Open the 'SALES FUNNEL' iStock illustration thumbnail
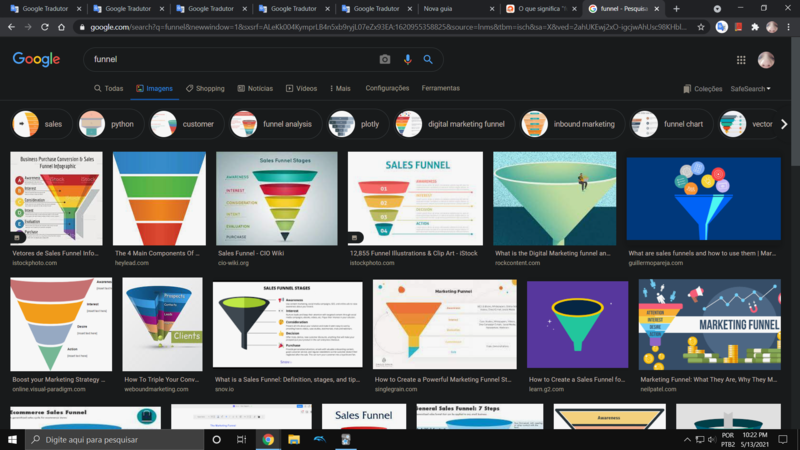The width and height of the screenshot is (800, 450). (415, 198)
